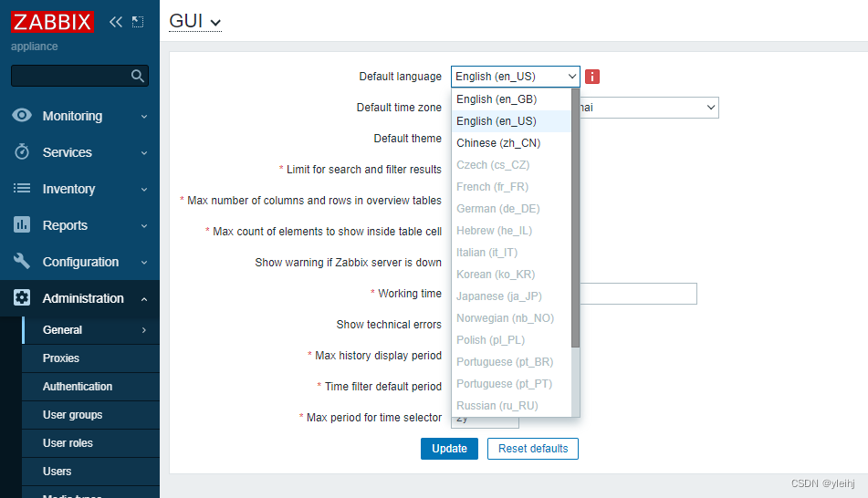Click the Zabbix logo
Viewport: 868px width, 498px height.
tap(53, 22)
